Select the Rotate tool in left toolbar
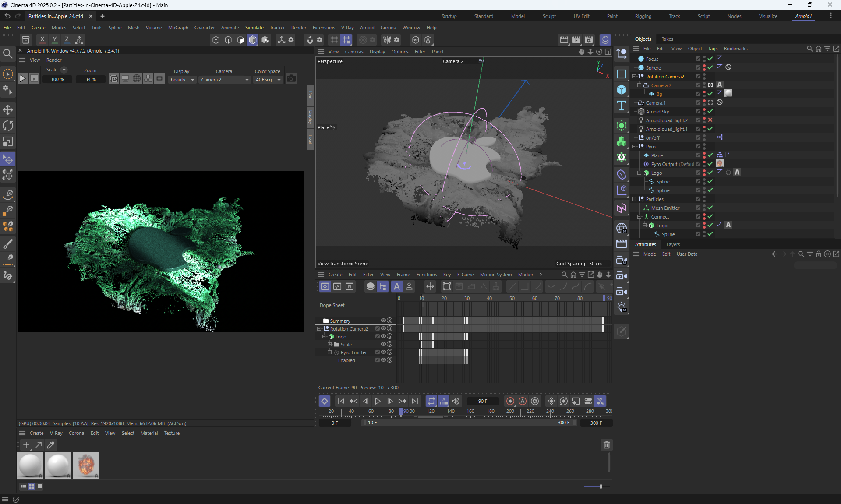 (8, 126)
